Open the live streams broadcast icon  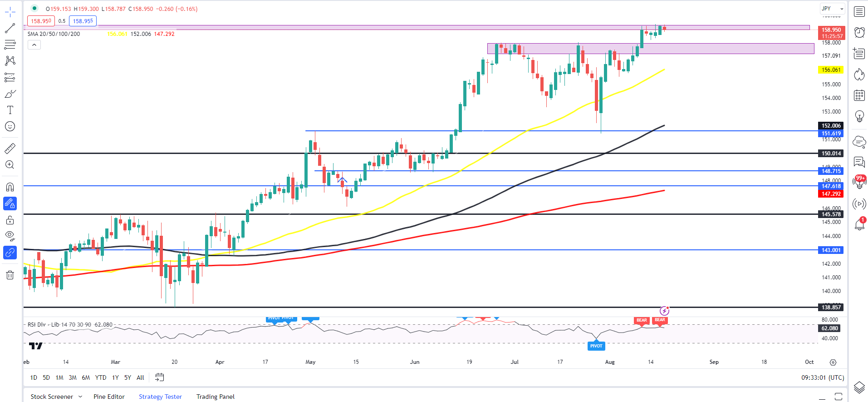[859, 204]
